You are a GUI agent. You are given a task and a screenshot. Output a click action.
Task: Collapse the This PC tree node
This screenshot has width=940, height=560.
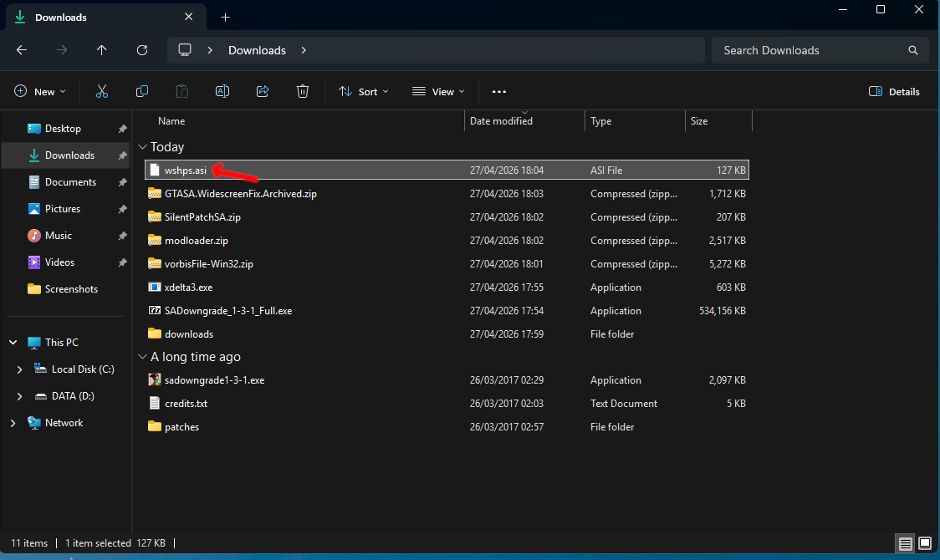coord(13,343)
